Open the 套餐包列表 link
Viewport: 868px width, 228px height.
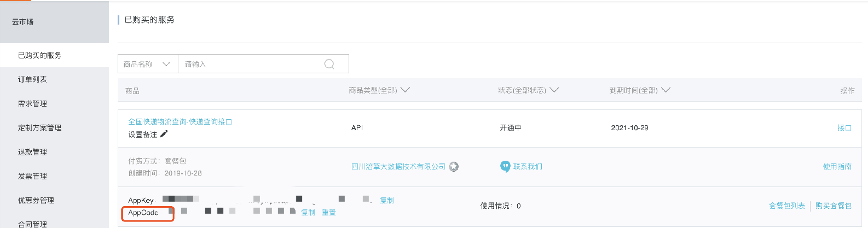coord(786,206)
